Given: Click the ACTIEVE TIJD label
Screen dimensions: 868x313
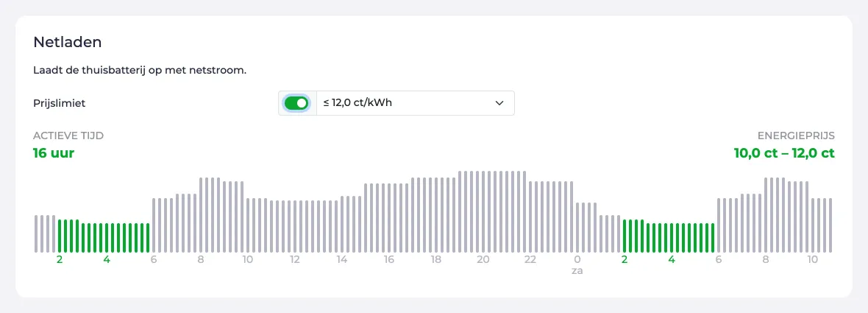Looking at the screenshot, I should point(68,136).
